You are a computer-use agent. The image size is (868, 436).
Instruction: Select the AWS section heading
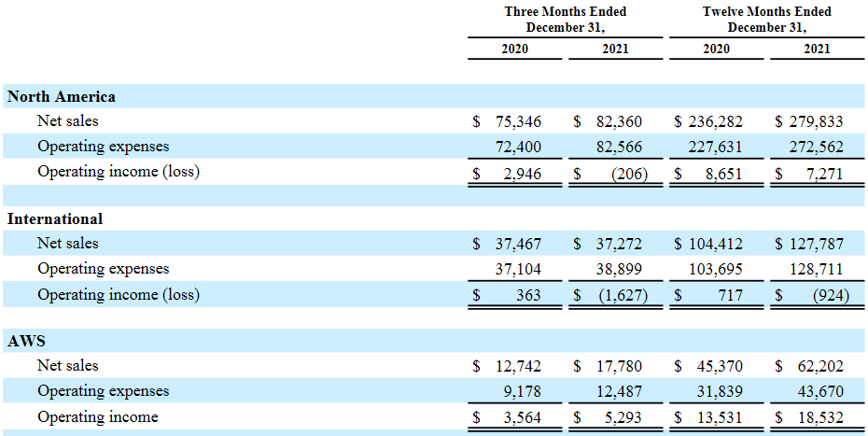pos(25,342)
